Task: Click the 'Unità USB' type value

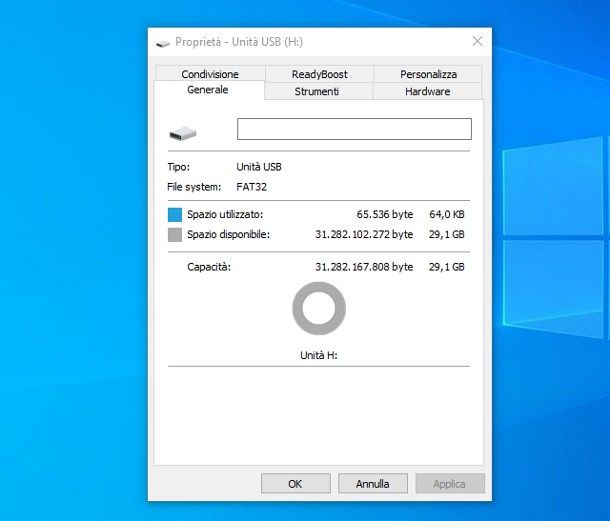Action: pyautogui.click(x=259, y=167)
